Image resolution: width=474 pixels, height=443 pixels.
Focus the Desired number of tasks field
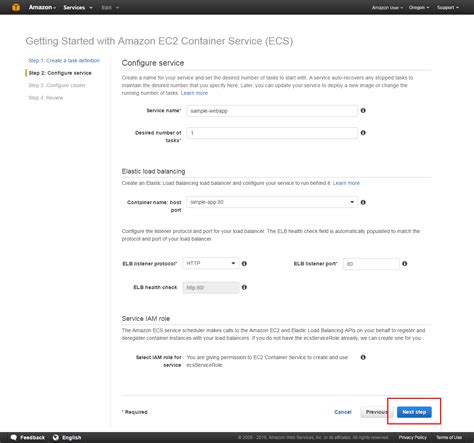pyautogui.click(x=272, y=133)
